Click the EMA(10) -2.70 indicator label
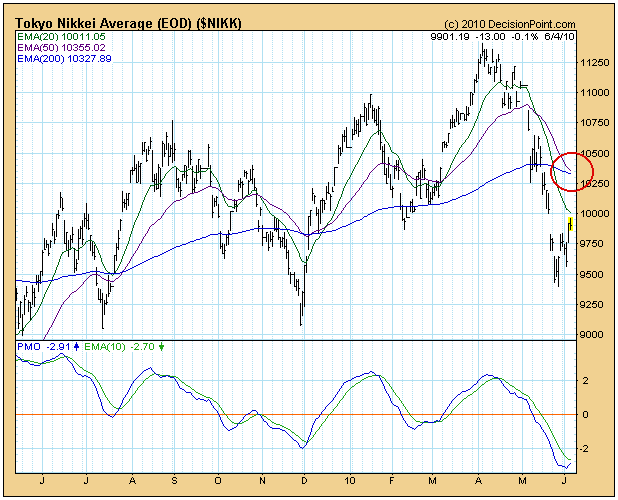The height and width of the screenshot is (500, 618). (119, 347)
